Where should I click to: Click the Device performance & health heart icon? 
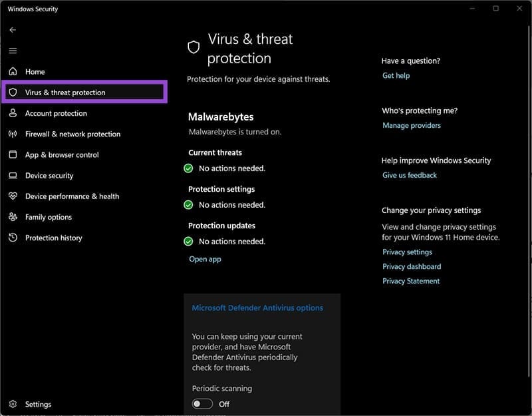coord(13,196)
